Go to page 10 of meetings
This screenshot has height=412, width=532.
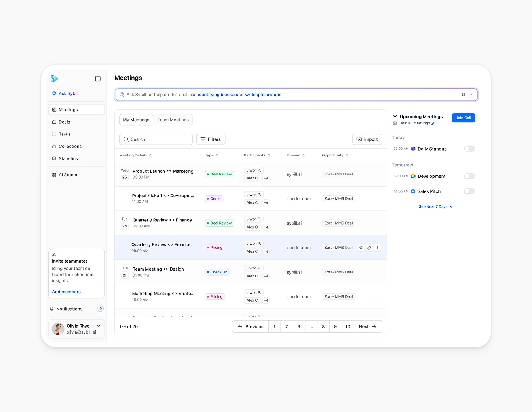click(348, 326)
